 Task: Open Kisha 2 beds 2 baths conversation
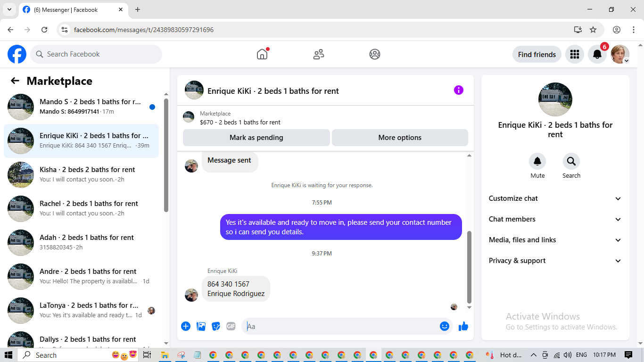[81, 175]
